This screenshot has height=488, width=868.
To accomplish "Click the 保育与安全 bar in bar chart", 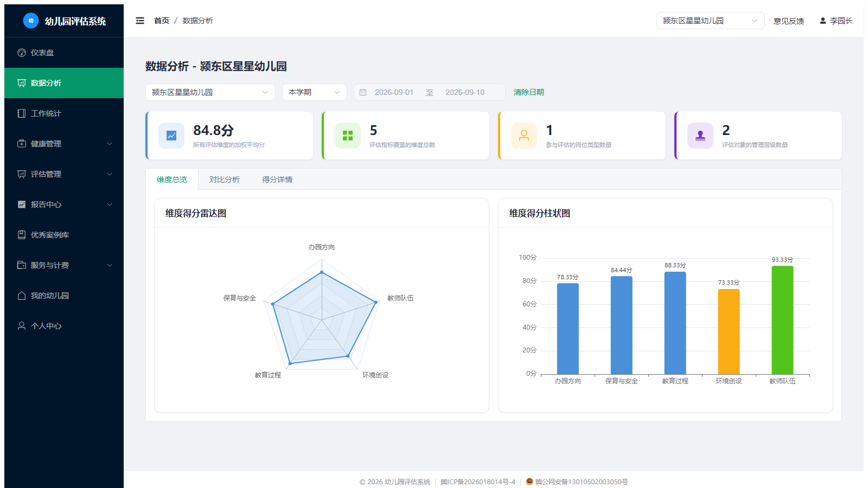I will click(621, 325).
